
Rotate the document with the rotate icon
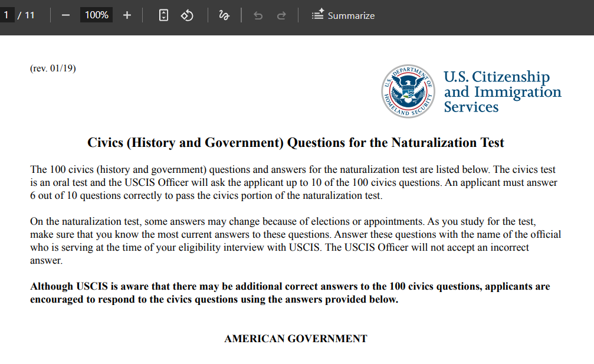coord(187,15)
